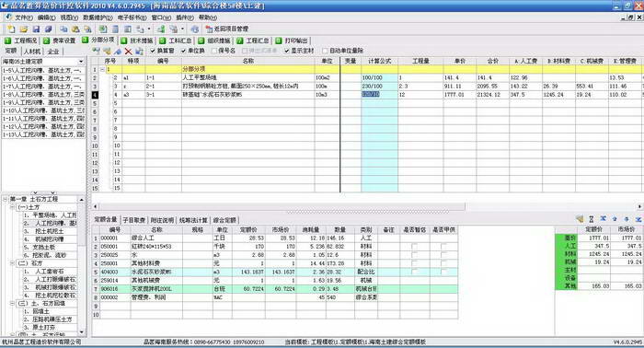Viewport: 644px width, 348px height.
Task: Click the 返回项目管理 toolbar button
Action: click(x=227, y=29)
